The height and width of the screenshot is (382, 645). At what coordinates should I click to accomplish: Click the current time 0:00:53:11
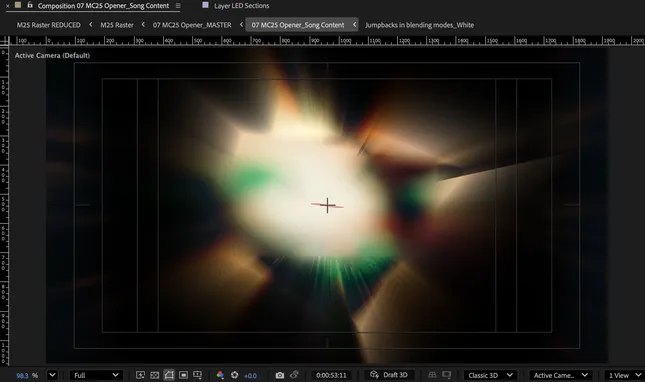click(331, 375)
